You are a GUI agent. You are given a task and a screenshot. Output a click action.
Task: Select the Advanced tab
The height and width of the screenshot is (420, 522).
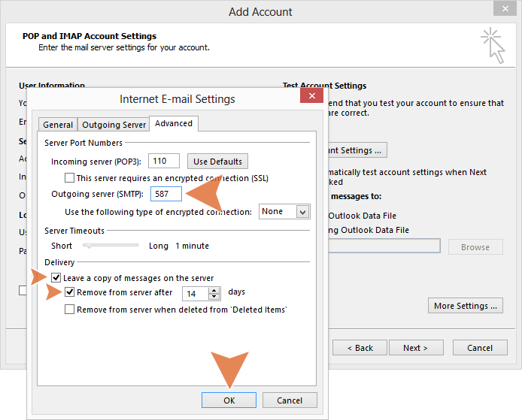(x=174, y=123)
